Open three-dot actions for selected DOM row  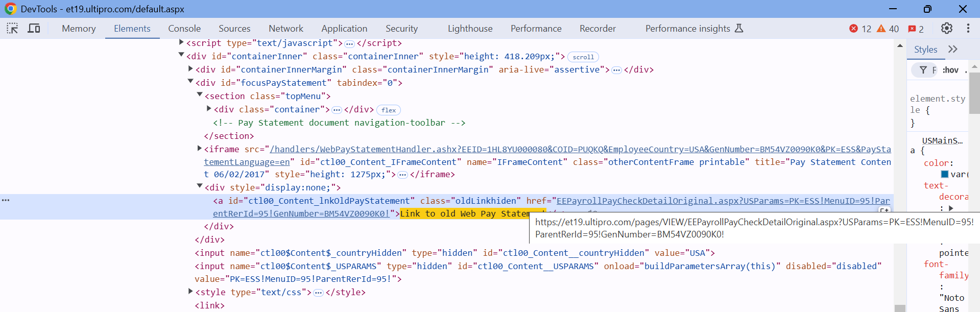click(6, 200)
